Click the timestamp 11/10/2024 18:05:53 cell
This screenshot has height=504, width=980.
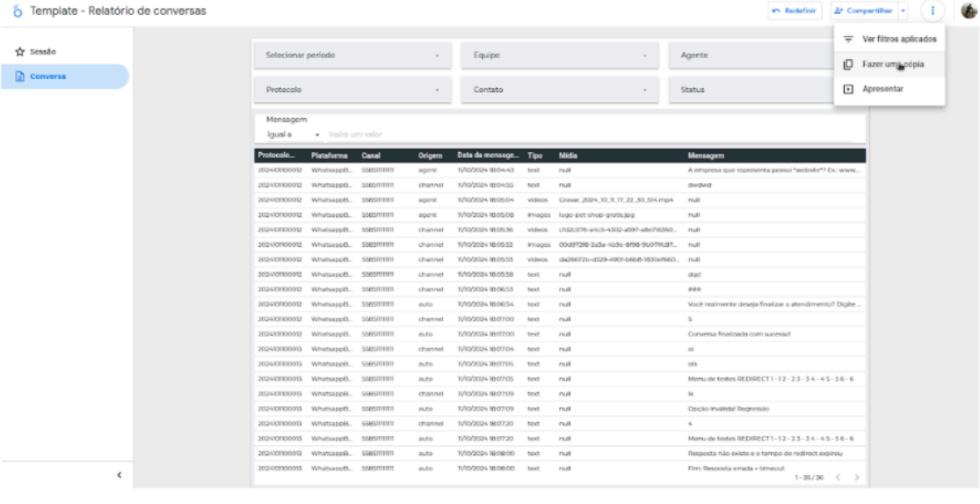[x=486, y=259]
